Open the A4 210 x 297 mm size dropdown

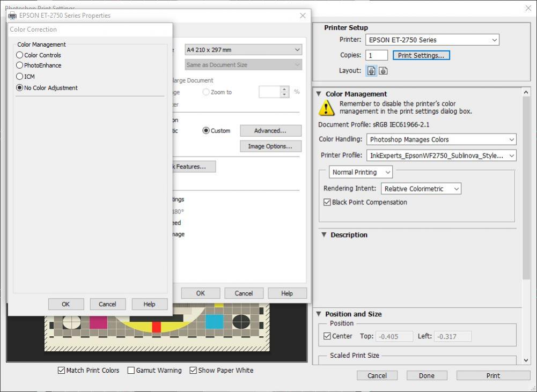244,50
